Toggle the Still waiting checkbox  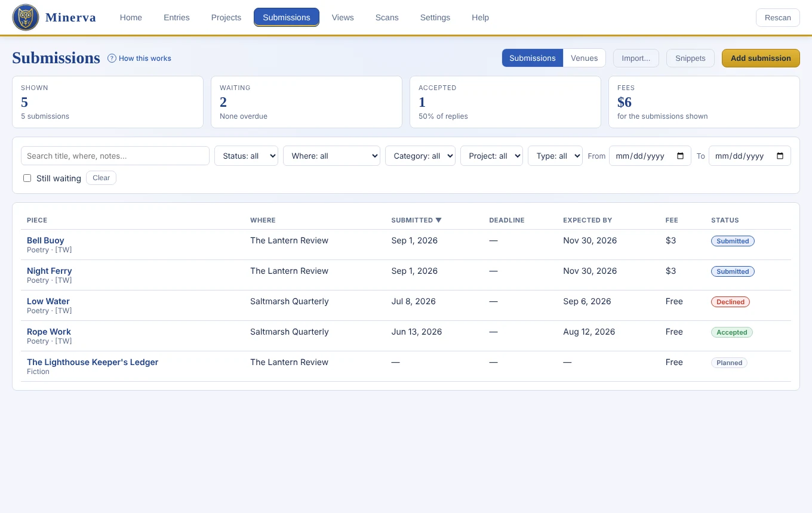click(27, 178)
